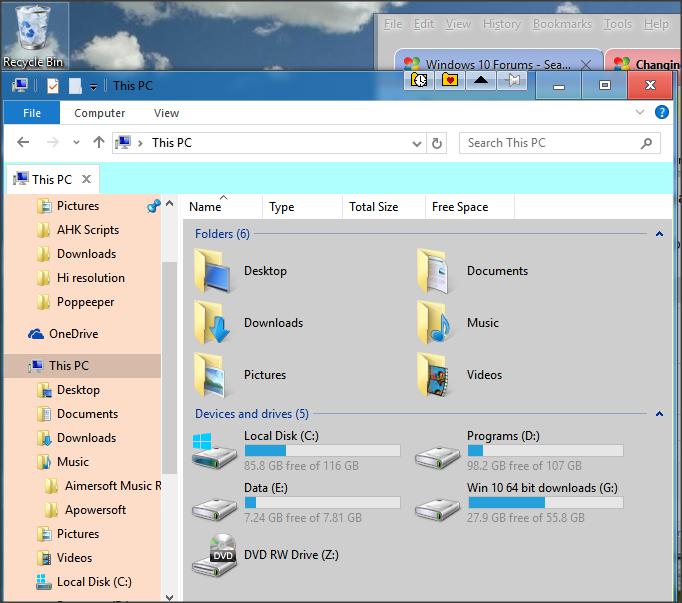Open Apowersoft folder in navigation pane

point(96,509)
